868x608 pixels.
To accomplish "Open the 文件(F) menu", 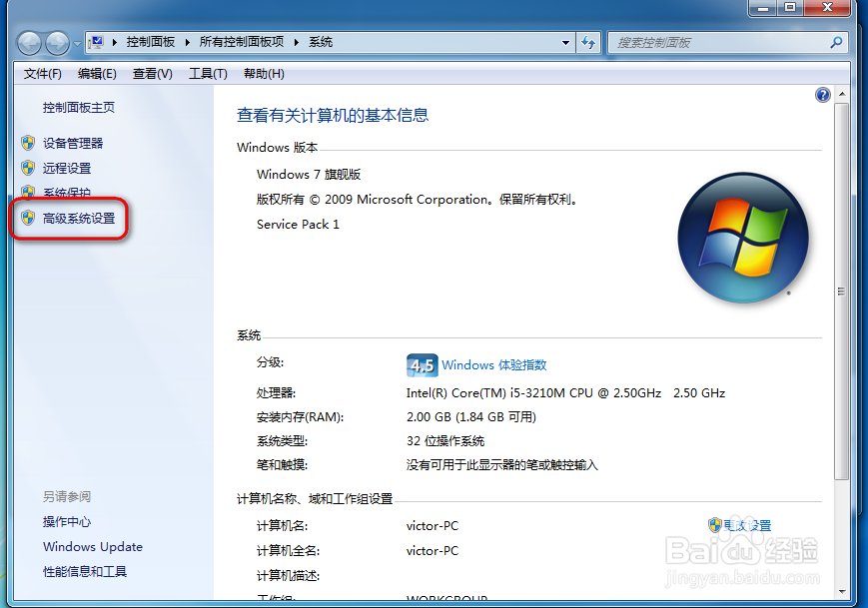I will click(x=42, y=74).
